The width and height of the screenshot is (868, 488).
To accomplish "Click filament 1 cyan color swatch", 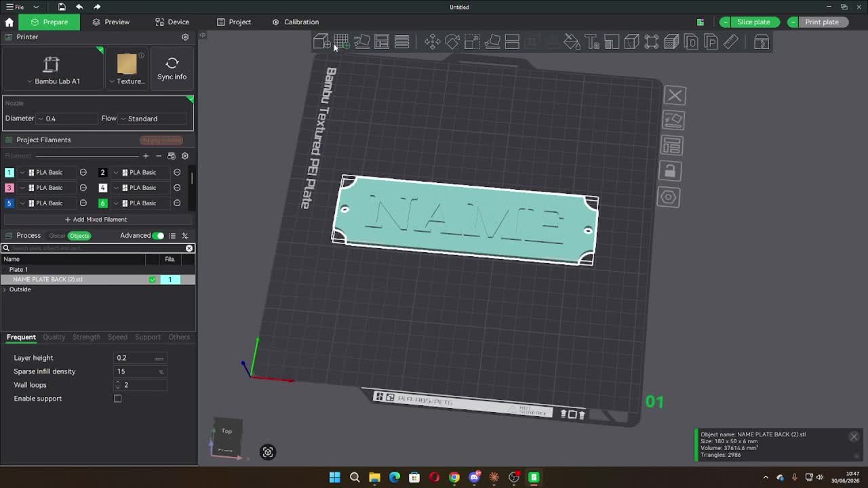I will click(x=9, y=173).
